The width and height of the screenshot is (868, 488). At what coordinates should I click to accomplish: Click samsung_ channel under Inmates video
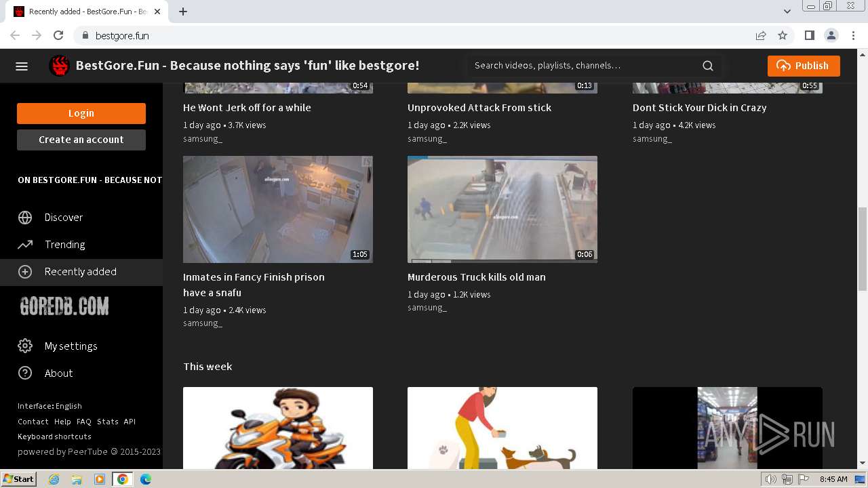[x=203, y=323]
